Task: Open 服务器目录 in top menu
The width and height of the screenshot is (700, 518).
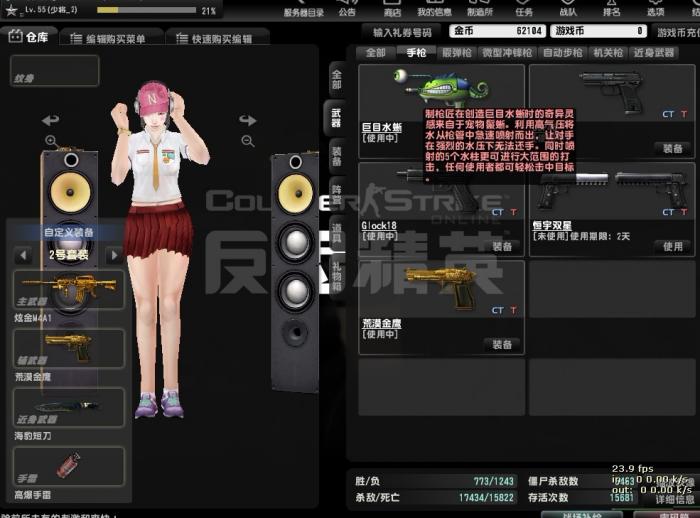Action: coord(304,10)
